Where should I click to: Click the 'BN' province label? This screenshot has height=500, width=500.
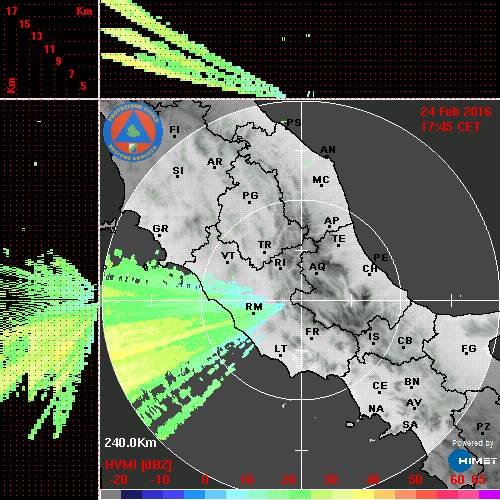coord(412,381)
